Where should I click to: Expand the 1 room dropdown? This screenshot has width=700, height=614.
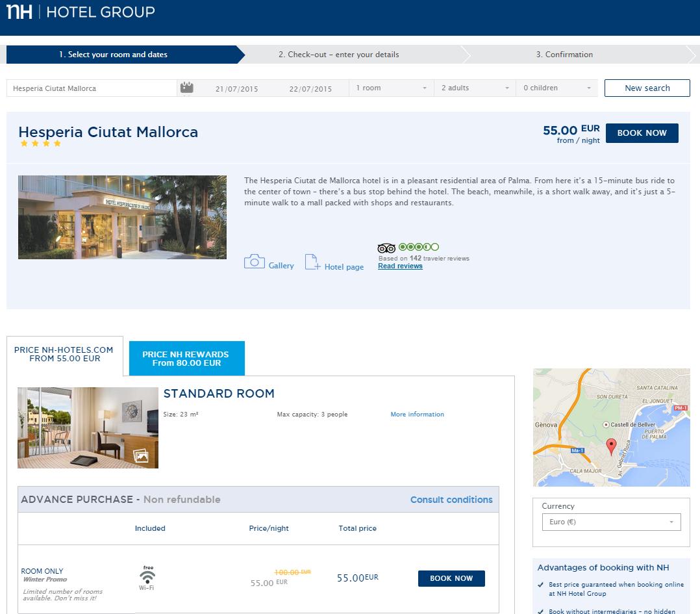point(392,88)
